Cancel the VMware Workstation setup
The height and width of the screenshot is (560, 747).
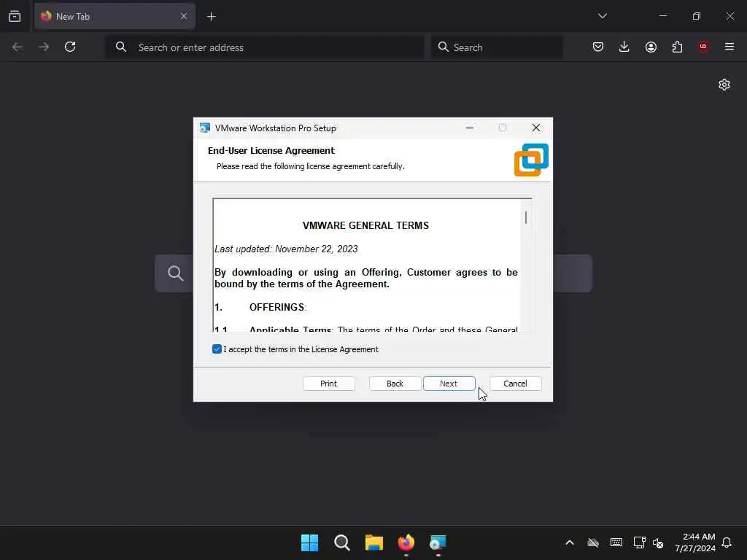pyautogui.click(x=515, y=384)
